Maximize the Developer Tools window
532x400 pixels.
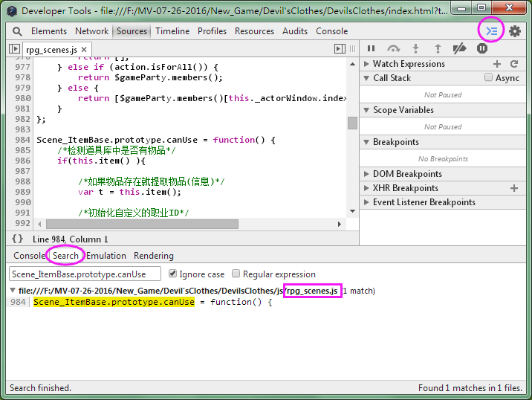point(481,8)
